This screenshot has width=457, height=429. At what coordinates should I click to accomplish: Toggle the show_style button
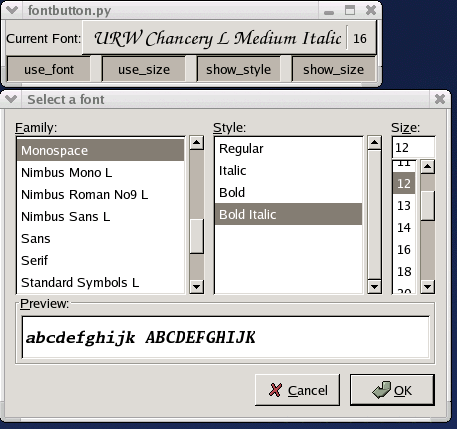point(238,69)
